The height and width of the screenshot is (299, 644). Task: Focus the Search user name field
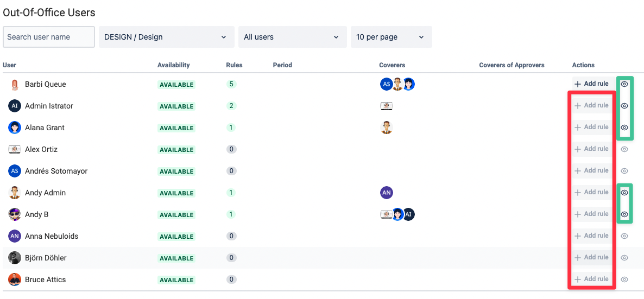point(49,37)
